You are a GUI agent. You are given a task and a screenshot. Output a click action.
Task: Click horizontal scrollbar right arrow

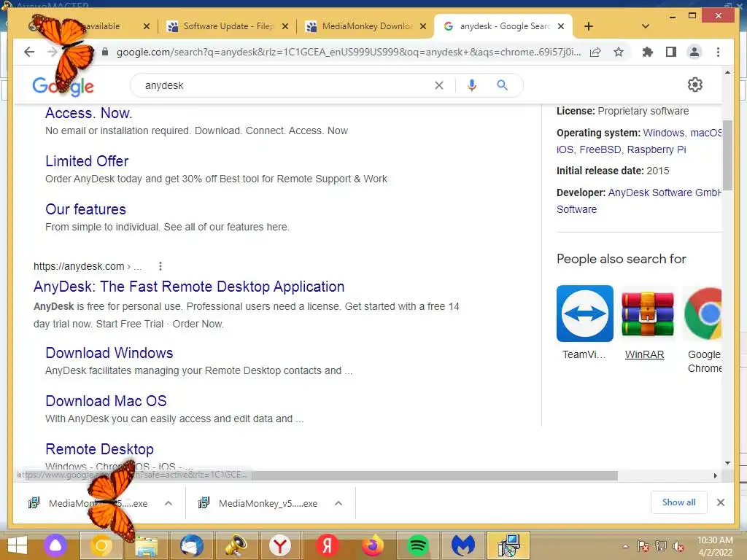click(715, 475)
